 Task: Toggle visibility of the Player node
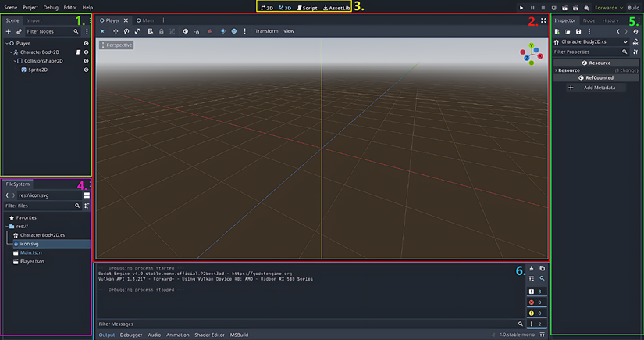point(86,43)
